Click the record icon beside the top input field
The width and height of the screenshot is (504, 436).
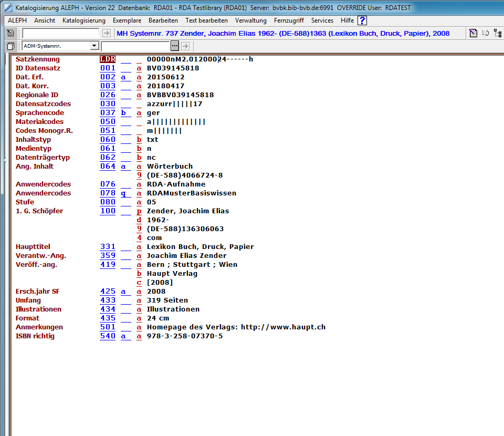pyautogui.click(x=10, y=34)
